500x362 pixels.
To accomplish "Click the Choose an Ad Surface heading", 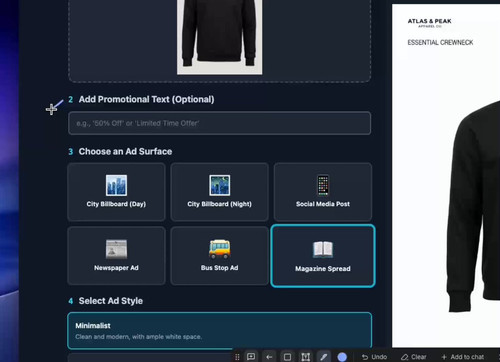I will click(125, 152).
